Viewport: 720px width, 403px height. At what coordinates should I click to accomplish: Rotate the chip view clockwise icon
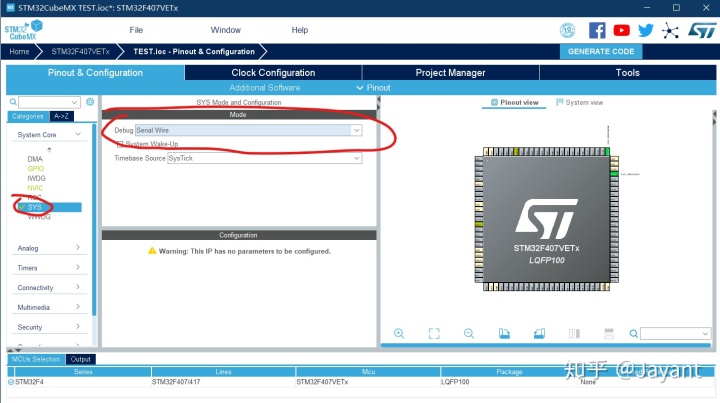(x=504, y=334)
